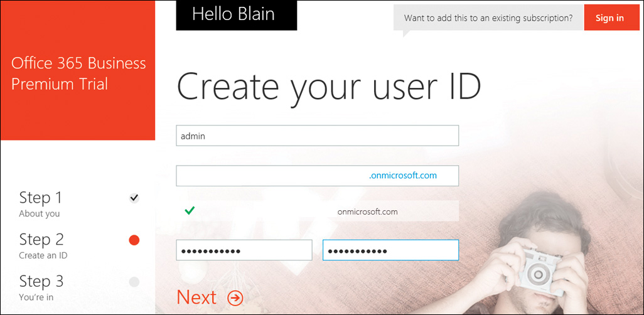Image resolution: width=644 pixels, height=315 pixels.
Task: Focus the company name .onmicrosoft.com field
Action: point(317,176)
